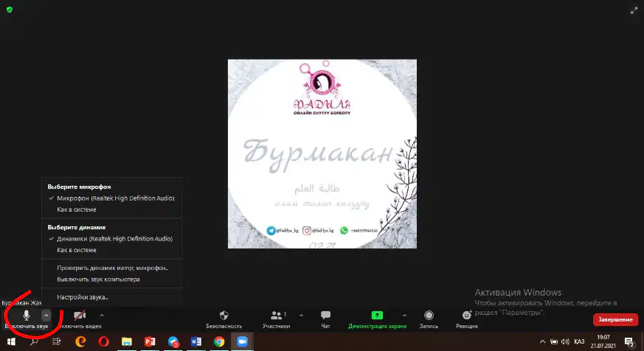Open Reactions emoji menu
This screenshot has height=351, width=644.
tap(466, 319)
